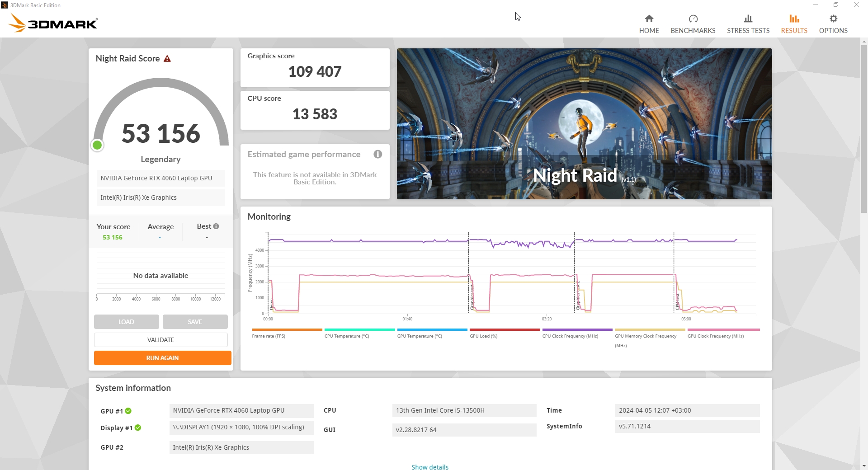Click the scrollbar up arrow
The image size is (868, 470).
click(x=864, y=42)
